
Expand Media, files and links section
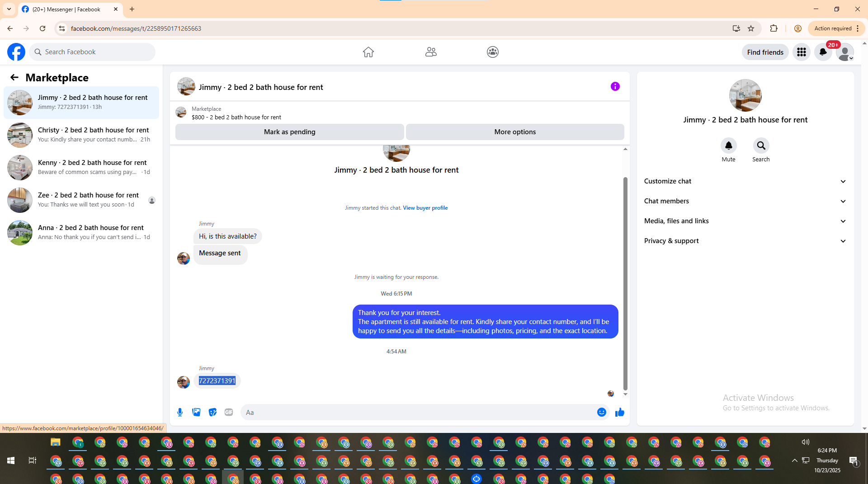(745, 221)
